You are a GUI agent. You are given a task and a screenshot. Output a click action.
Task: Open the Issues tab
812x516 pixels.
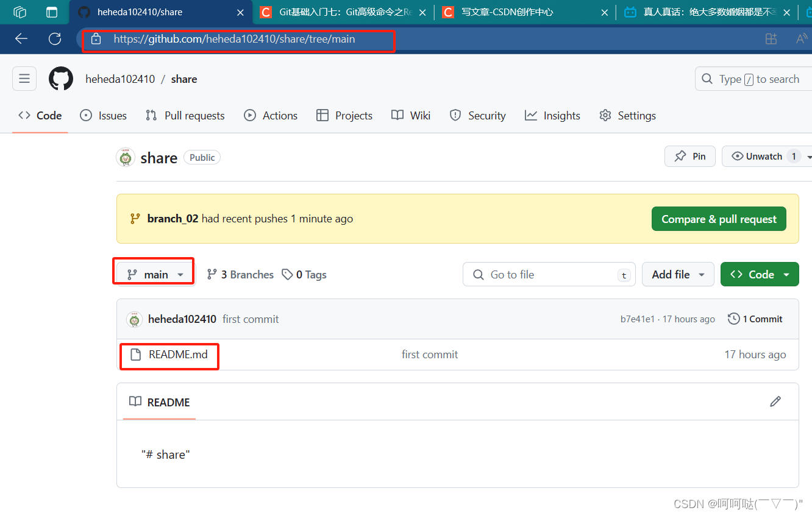(x=104, y=116)
